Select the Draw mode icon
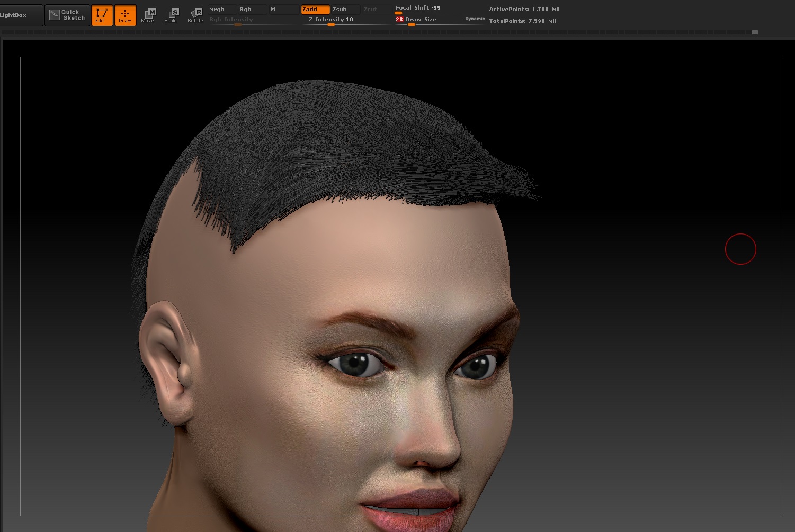Image resolution: width=795 pixels, height=532 pixels. pyautogui.click(x=125, y=15)
